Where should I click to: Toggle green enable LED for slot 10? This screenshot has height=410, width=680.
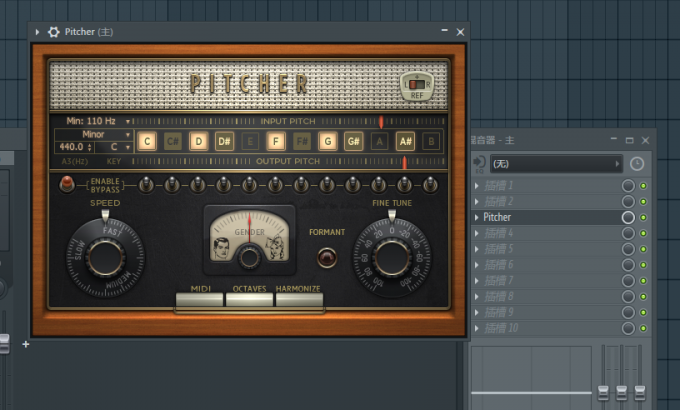644,328
